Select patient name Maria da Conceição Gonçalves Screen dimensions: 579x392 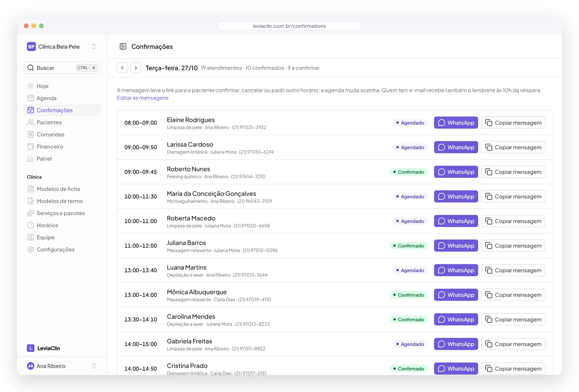(x=211, y=194)
